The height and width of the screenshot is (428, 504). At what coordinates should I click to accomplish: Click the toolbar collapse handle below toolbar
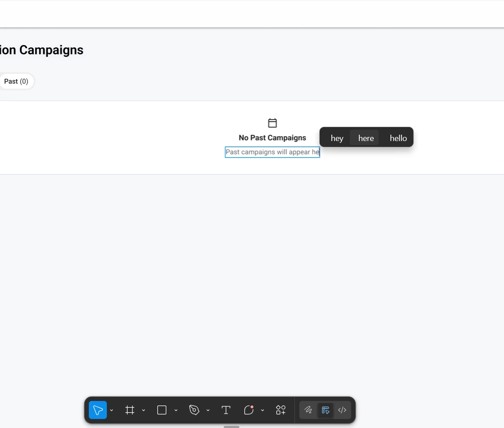pos(231,427)
